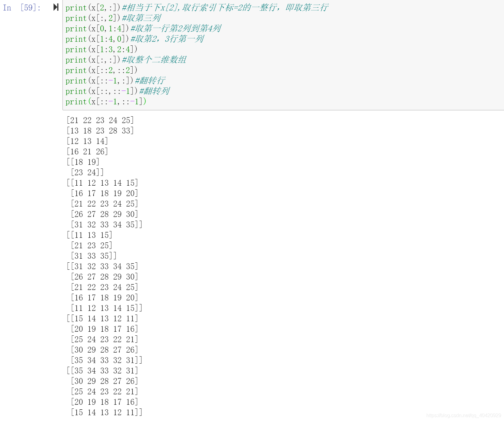Click the output row [16 21 26]

pos(87,152)
